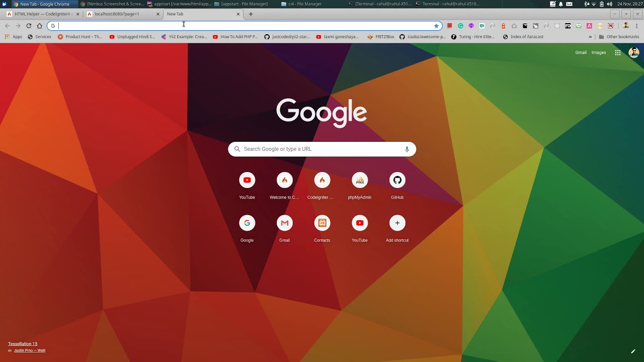Open the Apps bookmark

pyautogui.click(x=14, y=37)
